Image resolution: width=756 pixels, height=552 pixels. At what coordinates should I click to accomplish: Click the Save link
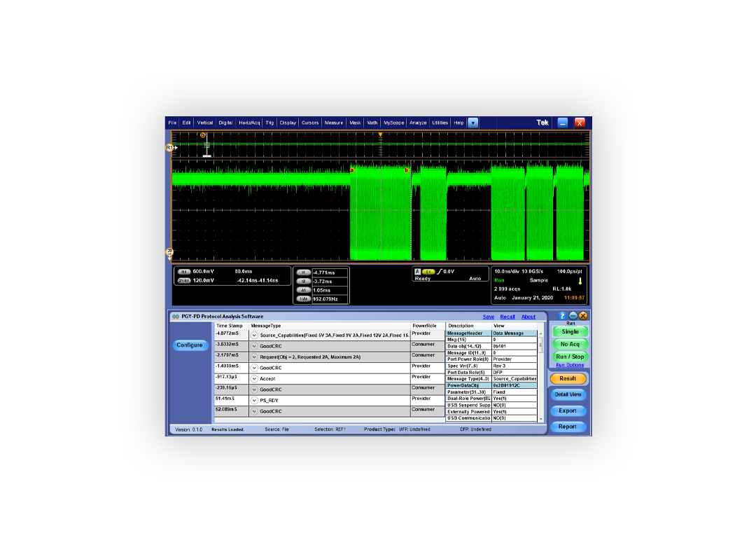click(489, 317)
